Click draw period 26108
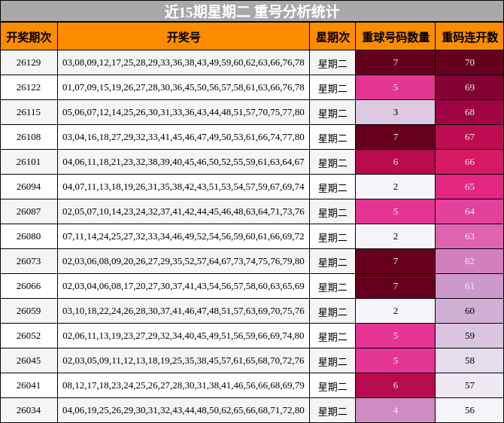This screenshot has height=423, width=504. click(29, 137)
